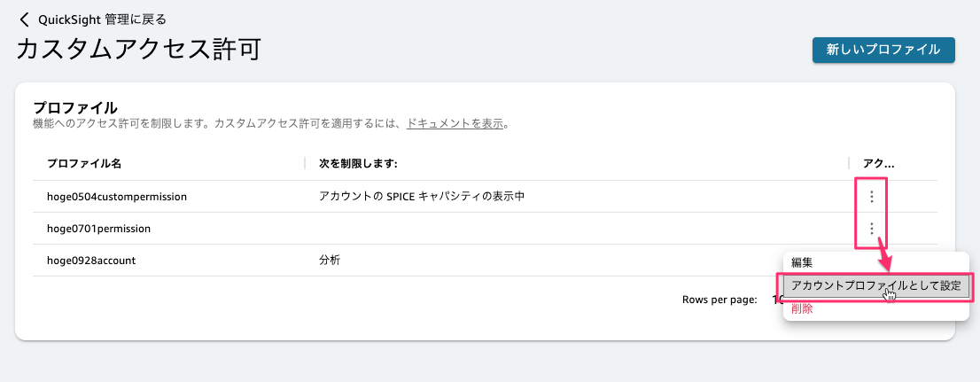The image size is (980, 382).
Task: Select the hoge0928account profile name
Action: (91, 261)
